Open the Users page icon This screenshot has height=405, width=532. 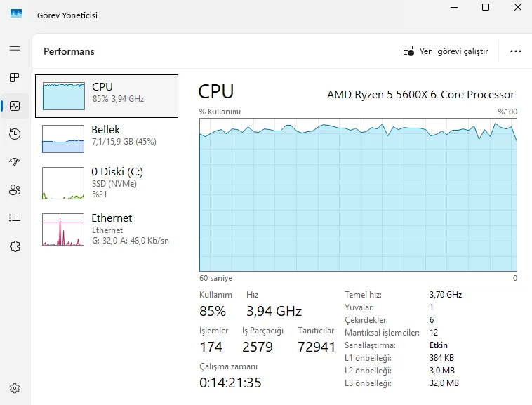[x=15, y=190]
